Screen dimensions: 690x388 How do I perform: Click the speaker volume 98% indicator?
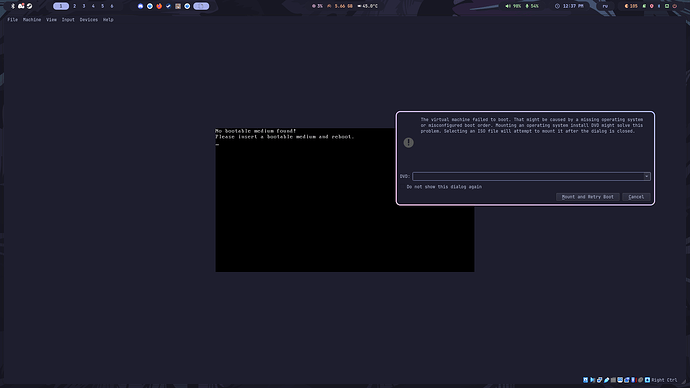(513, 6)
